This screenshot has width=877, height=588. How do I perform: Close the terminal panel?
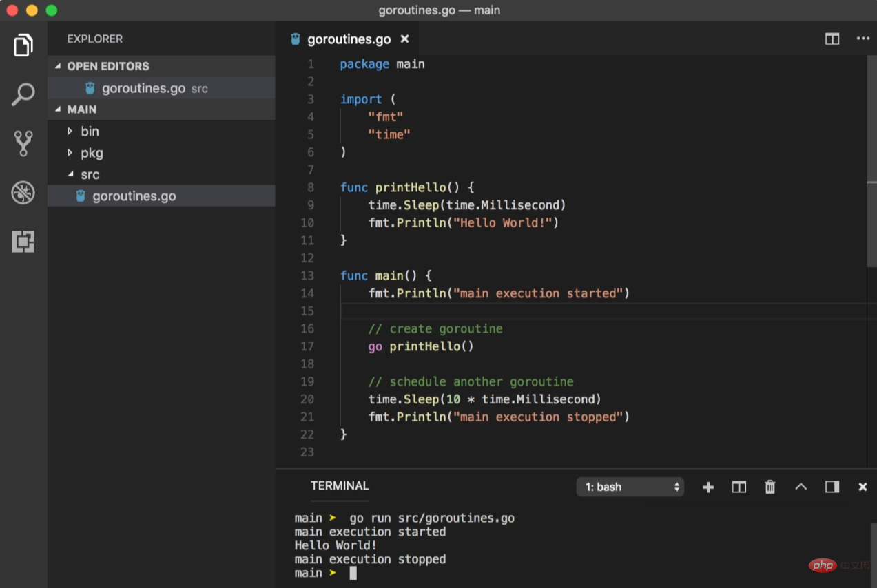863,487
